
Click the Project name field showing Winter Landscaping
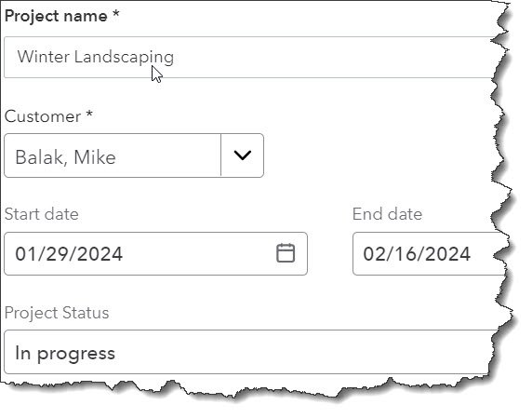coord(249,57)
